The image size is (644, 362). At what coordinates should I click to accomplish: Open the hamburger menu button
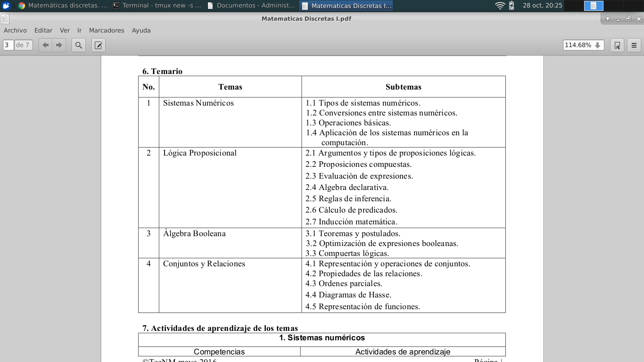[634, 45]
